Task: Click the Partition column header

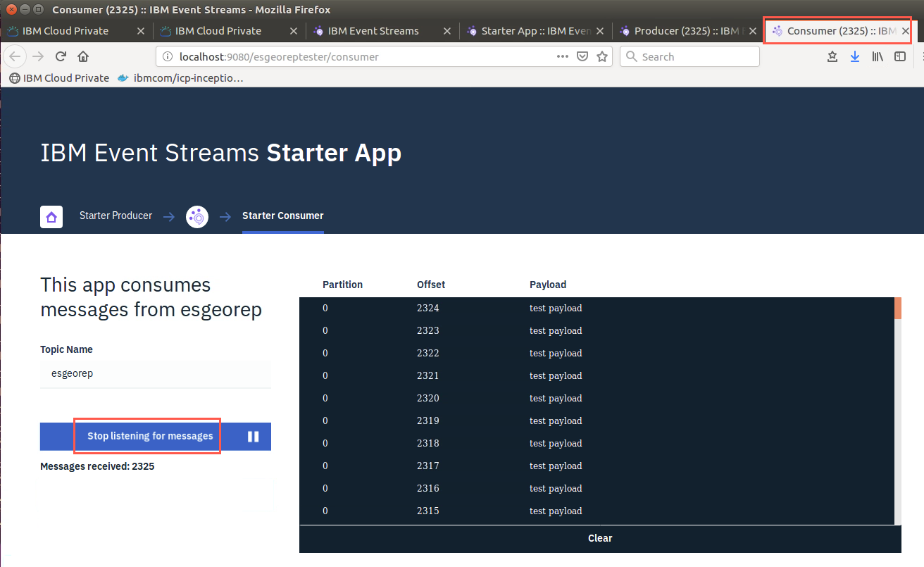Action: pyautogui.click(x=342, y=285)
